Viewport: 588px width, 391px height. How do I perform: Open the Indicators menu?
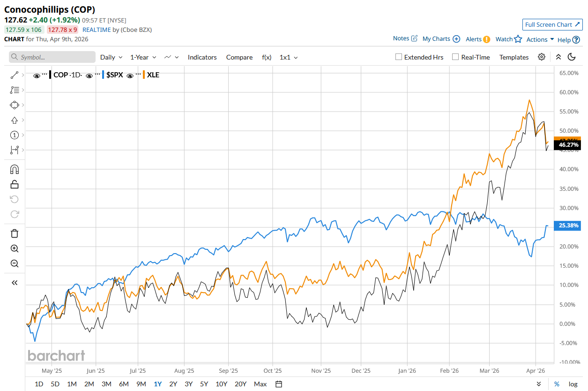click(x=202, y=57)
